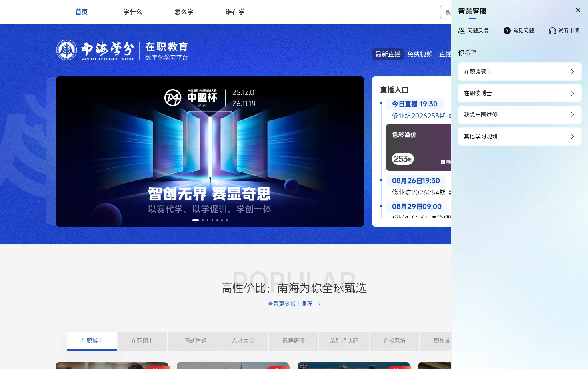Switch to 免费视频 tab
Viewport: 588px width, 369px height.
pos(420,54)
